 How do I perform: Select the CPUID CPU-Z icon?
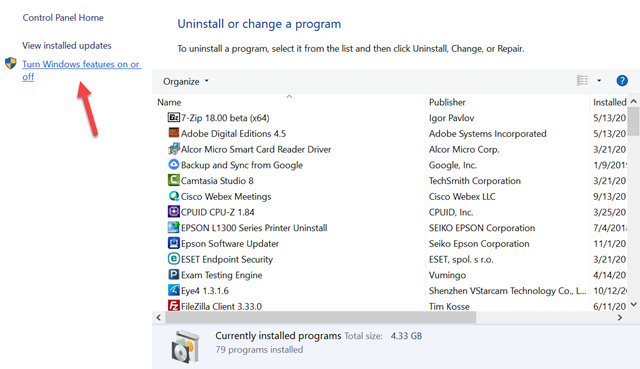click(x=173, y=211)
